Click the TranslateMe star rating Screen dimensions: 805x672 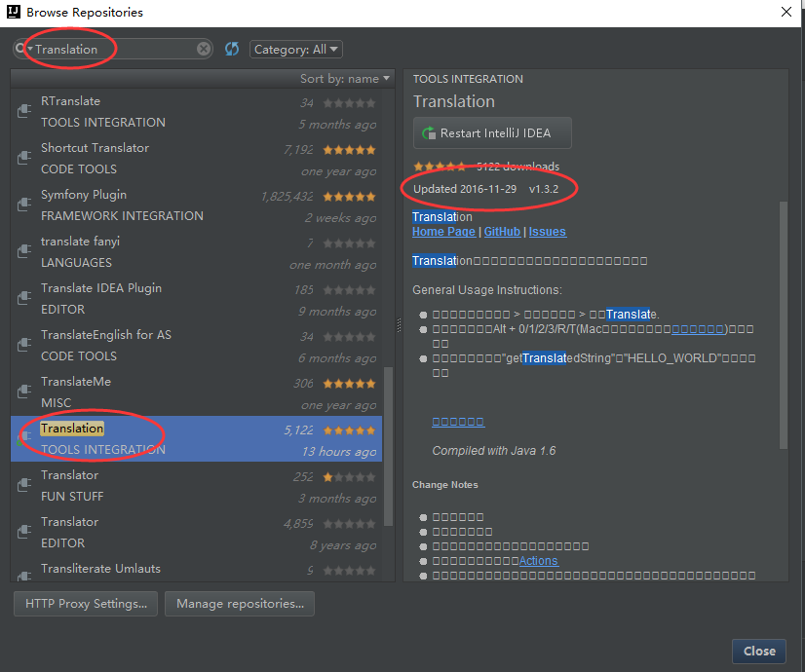349,384
